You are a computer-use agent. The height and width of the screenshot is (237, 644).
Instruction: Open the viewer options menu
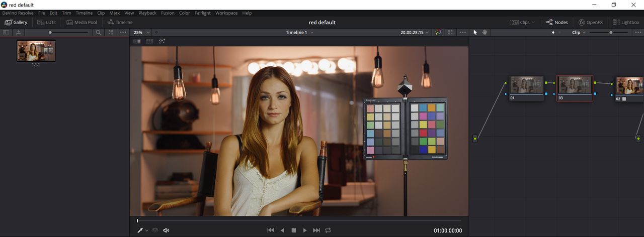point(463,32)
